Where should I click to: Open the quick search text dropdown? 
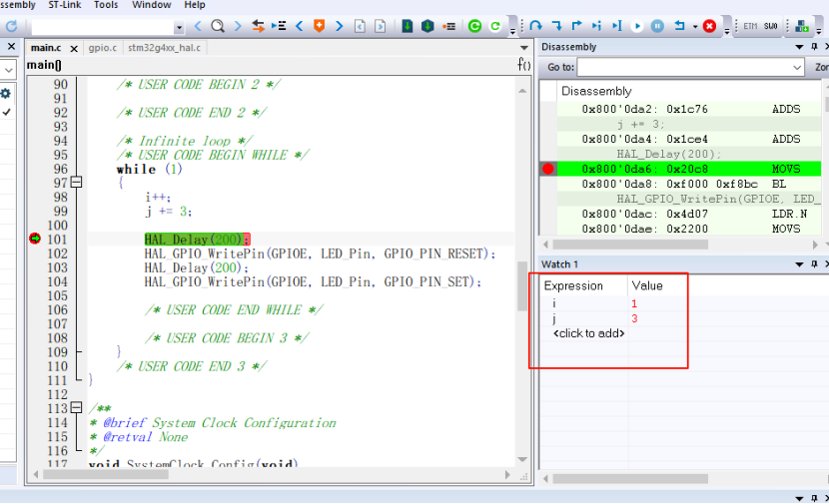(179, 27)
